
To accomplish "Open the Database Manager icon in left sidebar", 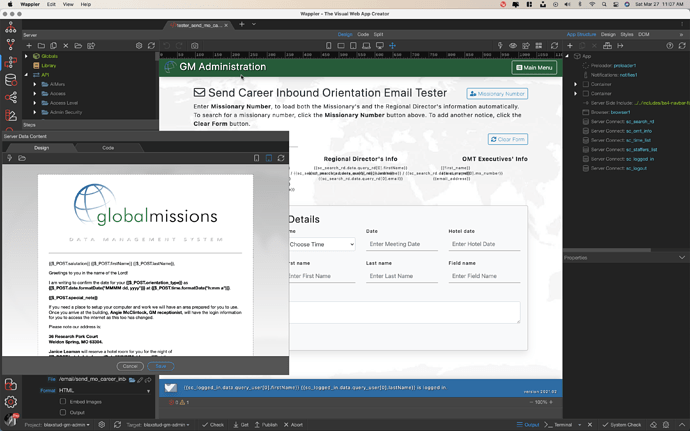I will (11, 80).
